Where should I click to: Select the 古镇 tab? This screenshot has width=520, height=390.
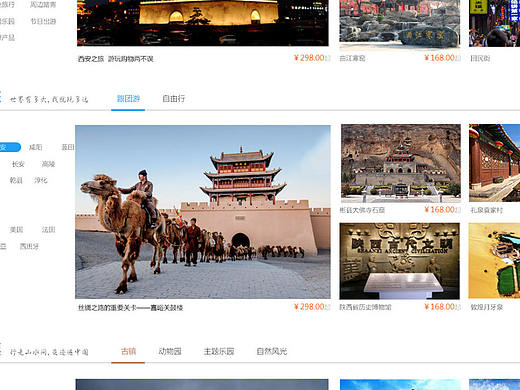[x=128, y=351]
